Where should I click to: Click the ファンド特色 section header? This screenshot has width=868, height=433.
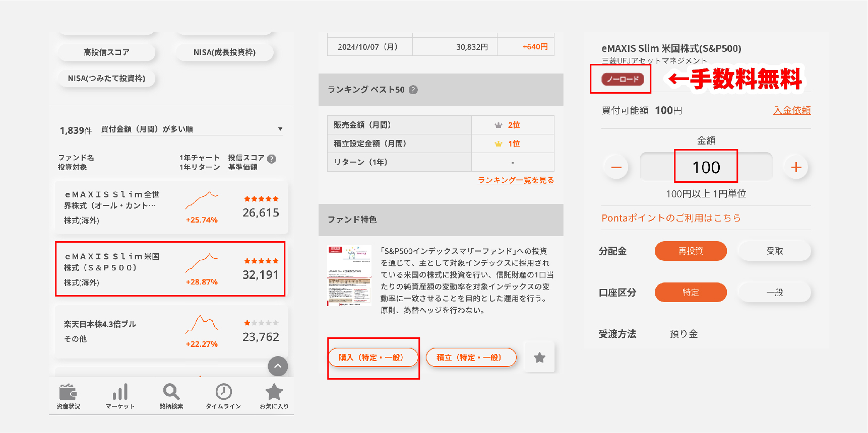(441, 220)
